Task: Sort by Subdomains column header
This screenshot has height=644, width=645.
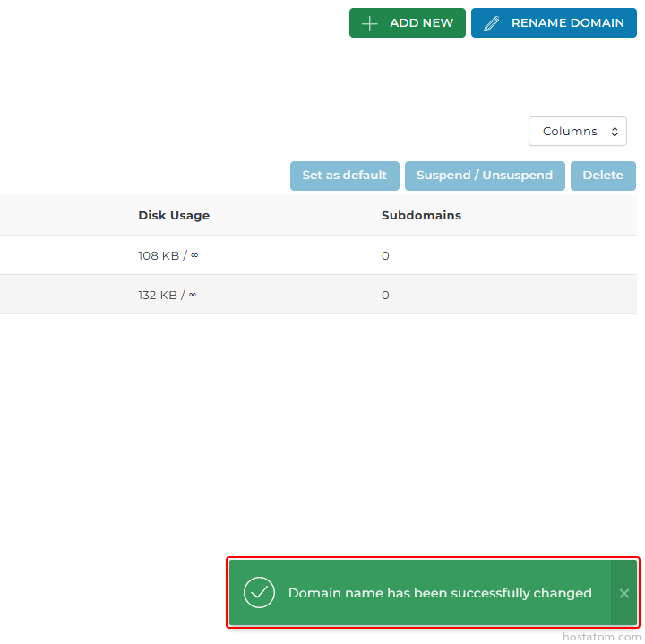Action: 421,216
